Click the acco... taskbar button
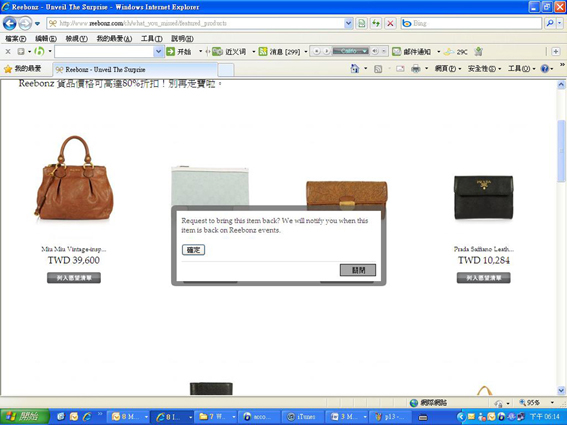Image resolution: width=567 pixels, height=425 pixels. click(259, 417)
